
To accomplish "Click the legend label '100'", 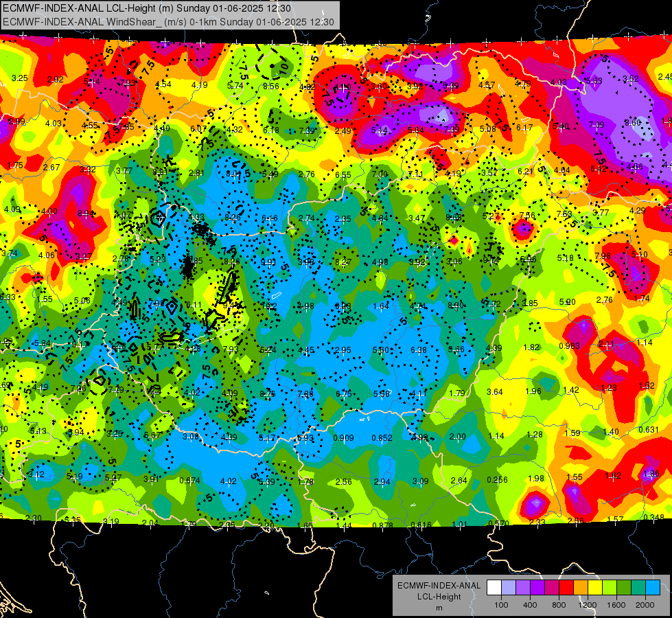I will [502, 605].
